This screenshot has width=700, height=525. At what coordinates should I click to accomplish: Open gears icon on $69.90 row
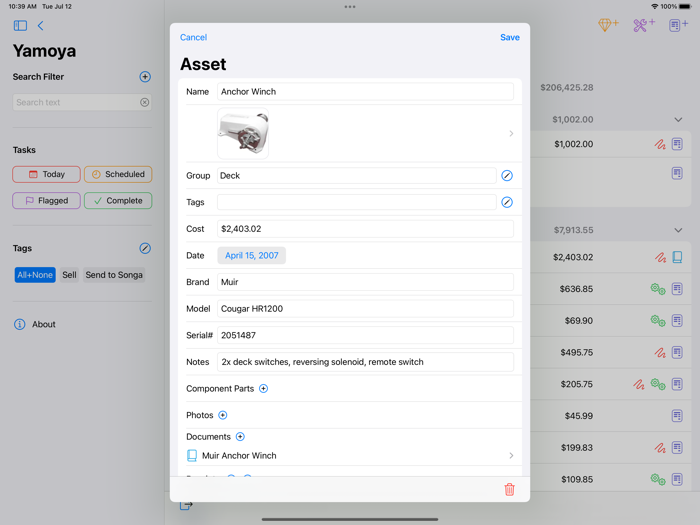click(x=658, y=321)
